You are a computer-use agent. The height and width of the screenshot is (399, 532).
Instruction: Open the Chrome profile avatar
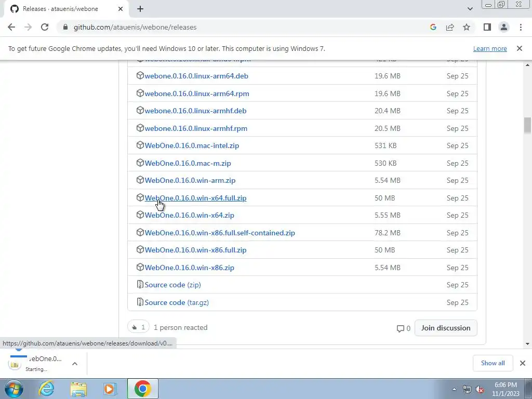(504, 27)
